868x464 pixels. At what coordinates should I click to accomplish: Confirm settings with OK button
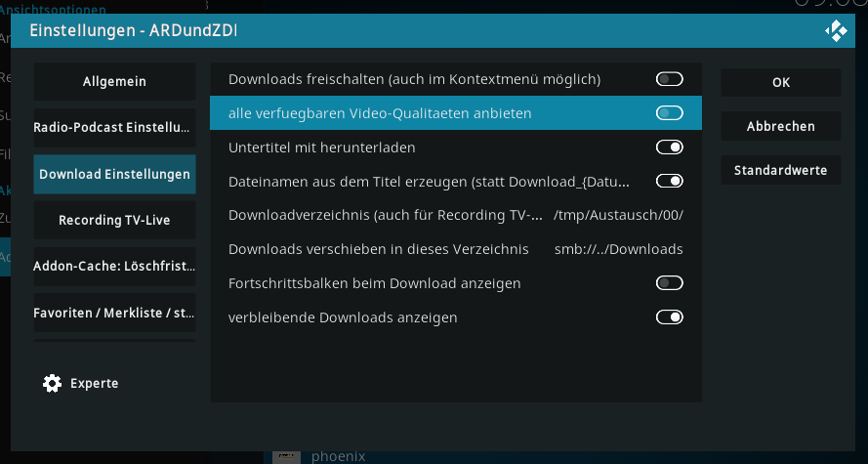[x=781, y=82]
